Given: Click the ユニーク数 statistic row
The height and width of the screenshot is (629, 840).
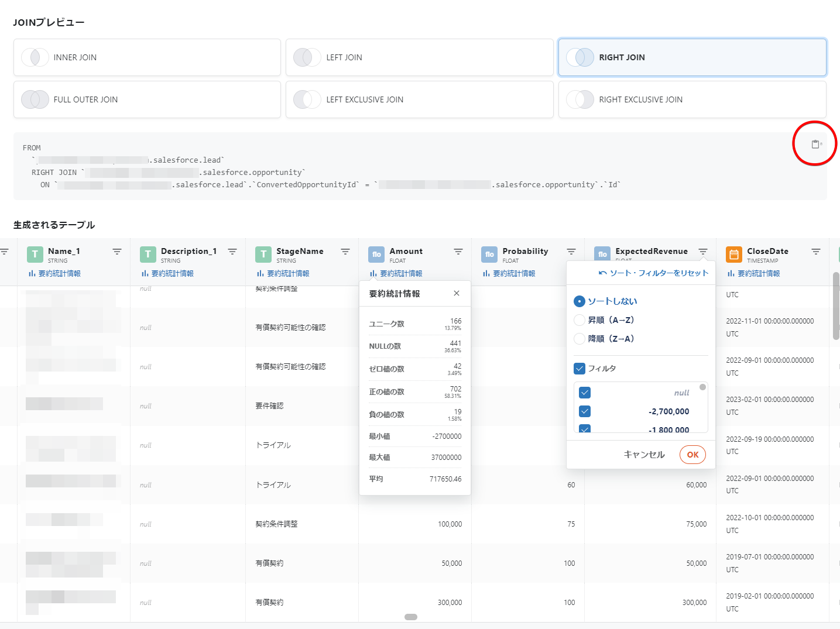Looking at the screenshot, I should tap(415, 324).
